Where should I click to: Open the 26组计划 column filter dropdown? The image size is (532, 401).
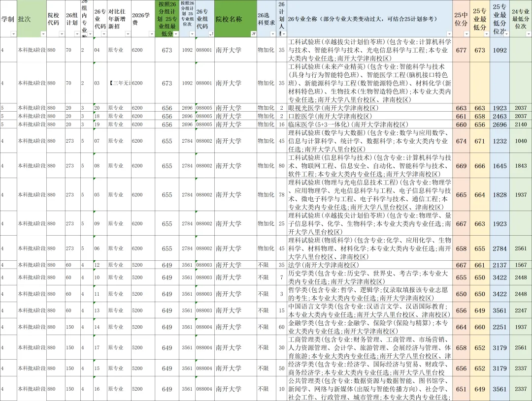tap(77, 34)
